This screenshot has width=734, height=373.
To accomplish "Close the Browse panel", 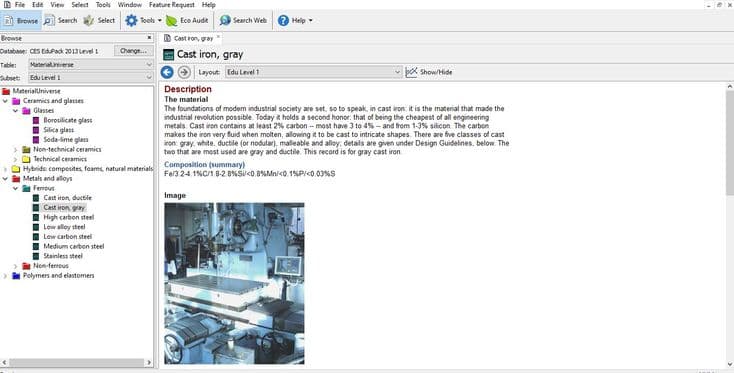I will tap(149, 38).
